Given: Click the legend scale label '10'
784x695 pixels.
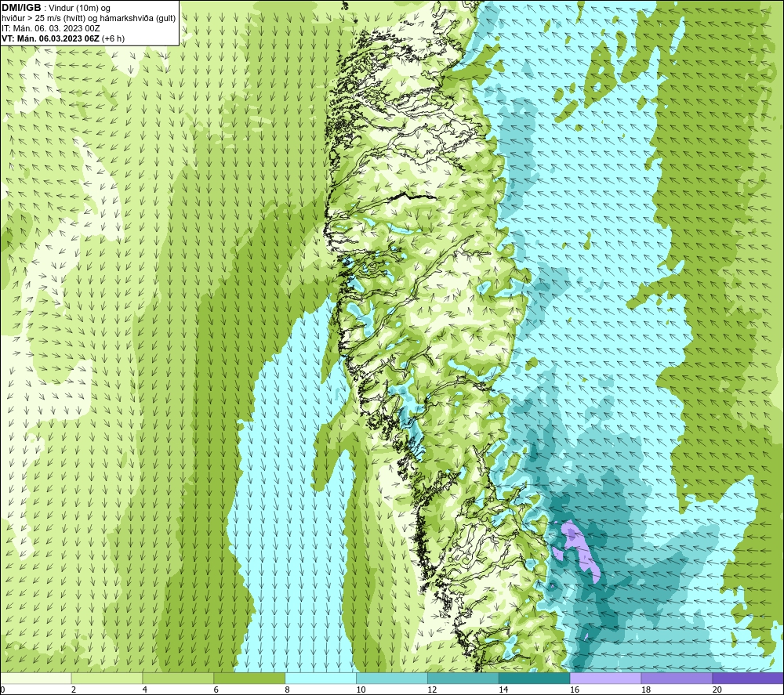Looking at the screenshot, I should [x=361, y=690].
